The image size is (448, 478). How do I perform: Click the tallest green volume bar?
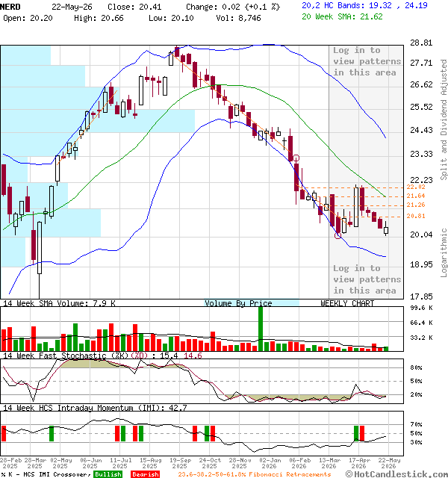(x=261, y=329)
